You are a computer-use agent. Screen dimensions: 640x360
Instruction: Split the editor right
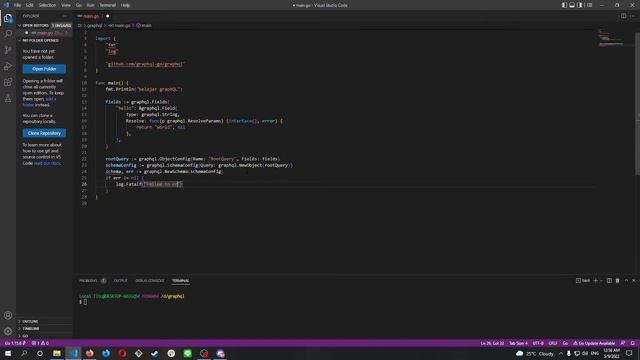tap(623, 16)
